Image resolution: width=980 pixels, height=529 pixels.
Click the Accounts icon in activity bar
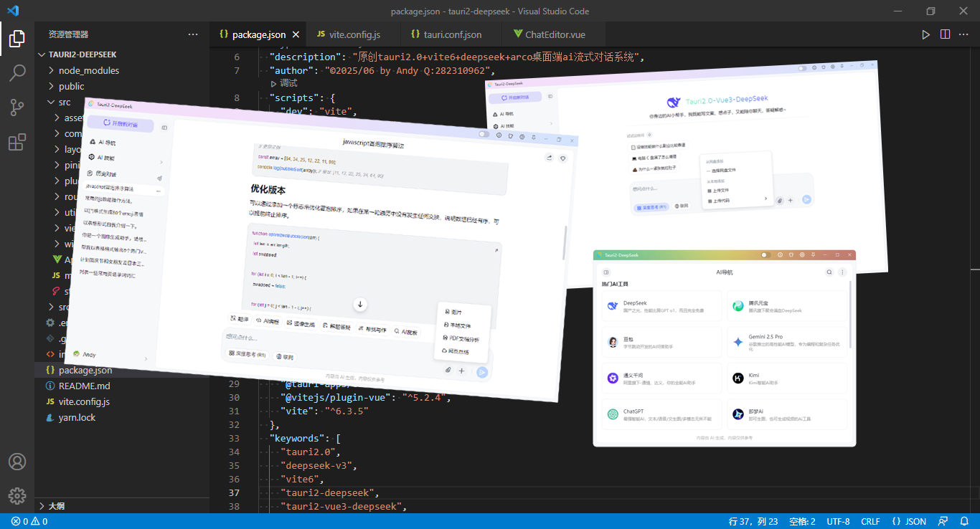17,462
